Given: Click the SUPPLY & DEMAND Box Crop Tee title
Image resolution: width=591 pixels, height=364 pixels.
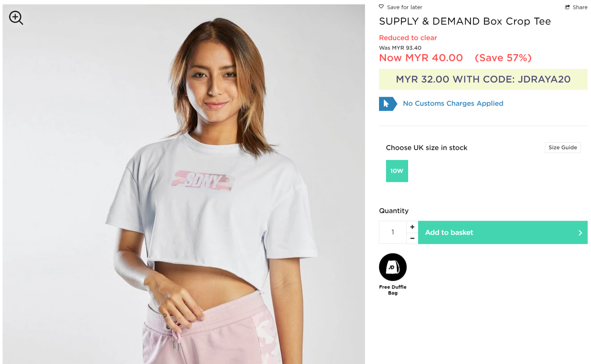Looking at the screenshot, I should (x=465, y=21).
